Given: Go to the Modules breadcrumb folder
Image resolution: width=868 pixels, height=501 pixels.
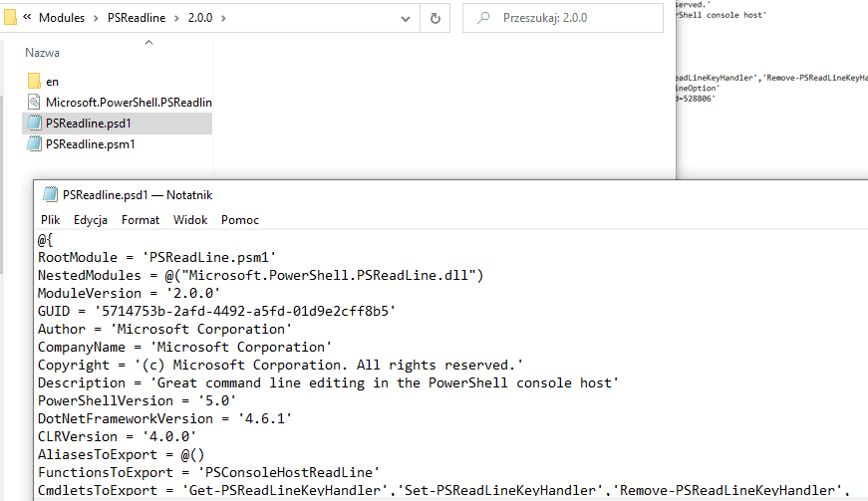Looking at the screenshot, I should coord(62,18).
